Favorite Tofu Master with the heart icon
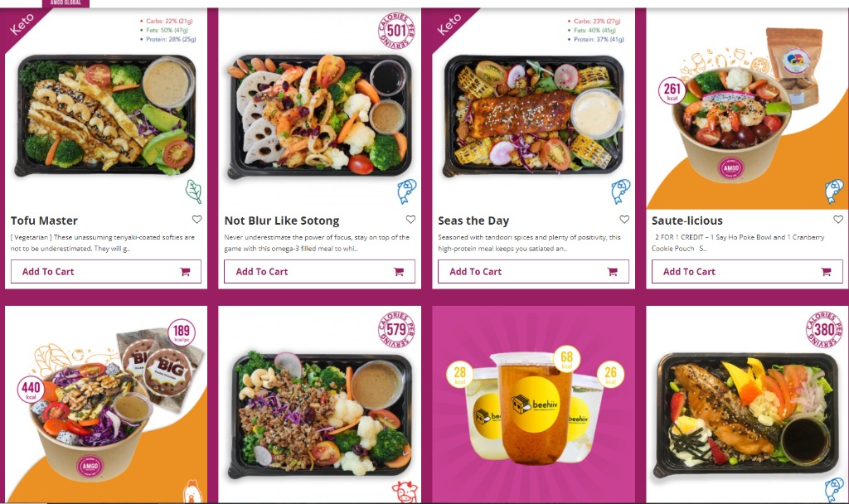 point(196,219)
